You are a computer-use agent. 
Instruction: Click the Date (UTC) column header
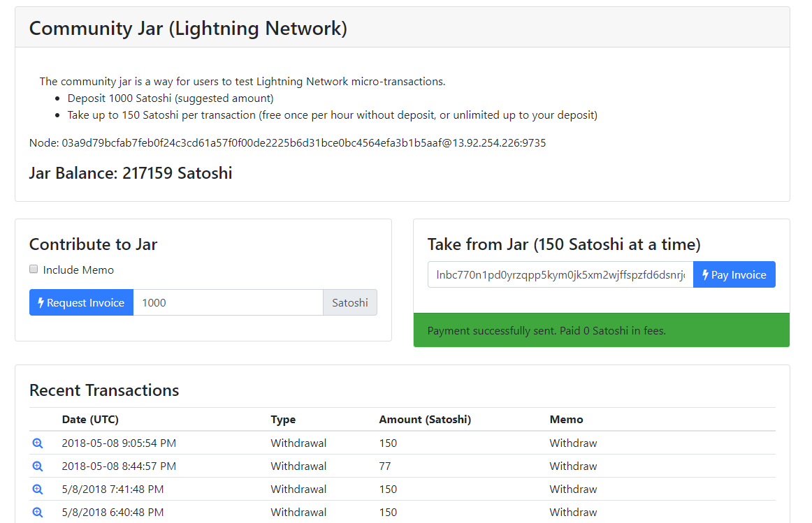90,420
